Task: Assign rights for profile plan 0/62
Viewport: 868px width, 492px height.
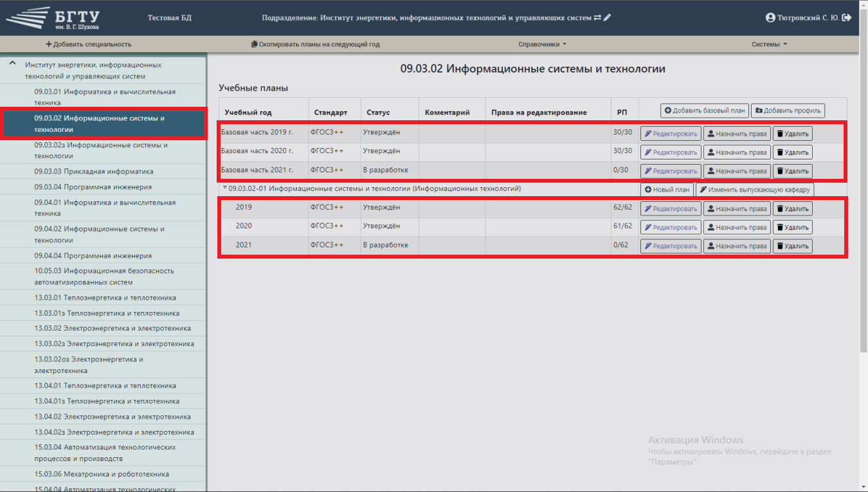Action: click(737, 246)
